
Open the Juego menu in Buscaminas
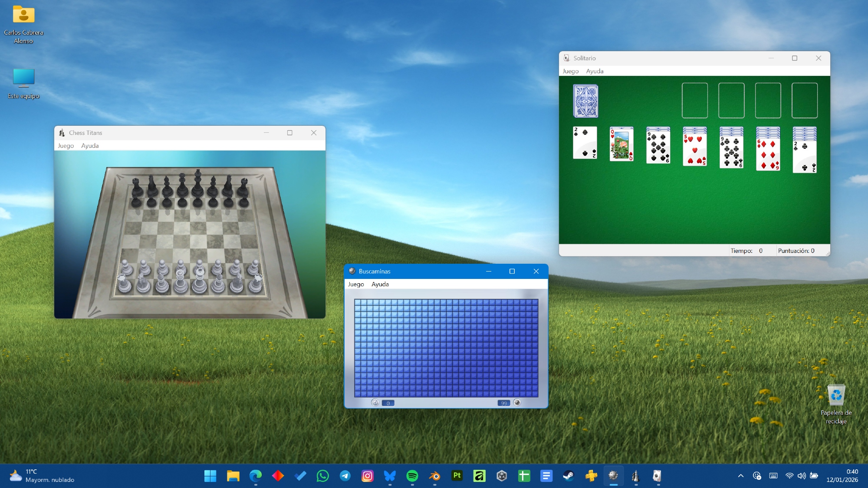355,284
